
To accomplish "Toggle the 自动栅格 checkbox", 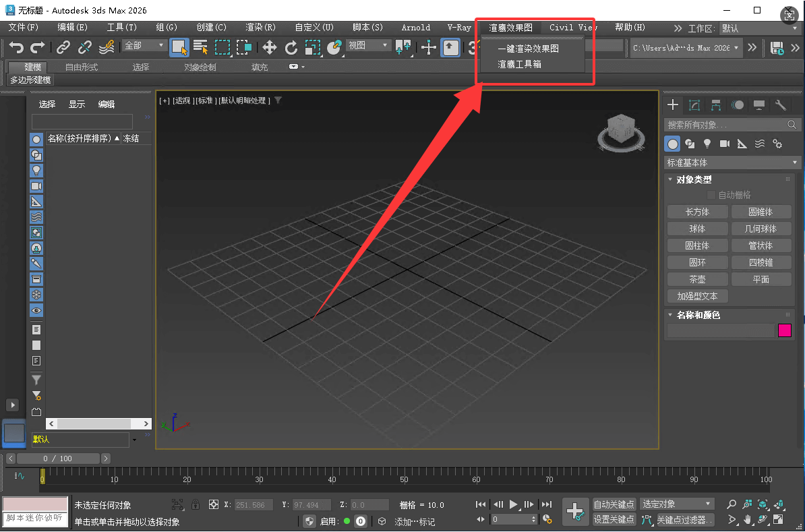I will tap(711, 196).
